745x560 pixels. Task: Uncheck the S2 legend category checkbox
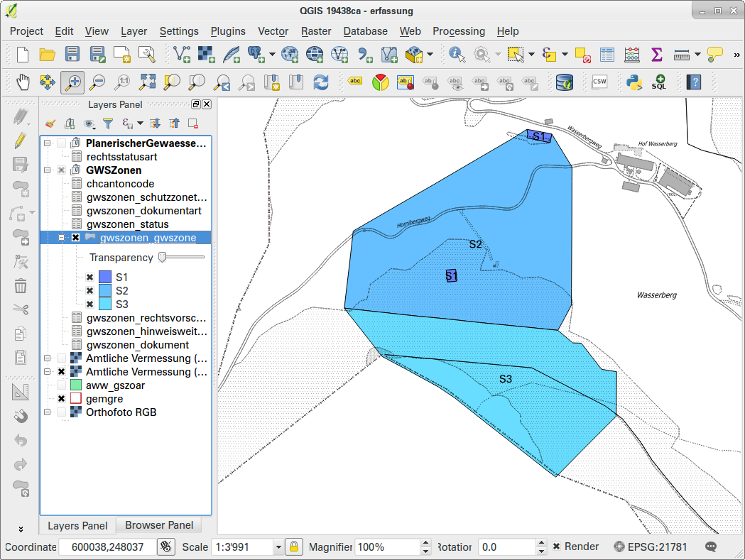coord(89,291)
